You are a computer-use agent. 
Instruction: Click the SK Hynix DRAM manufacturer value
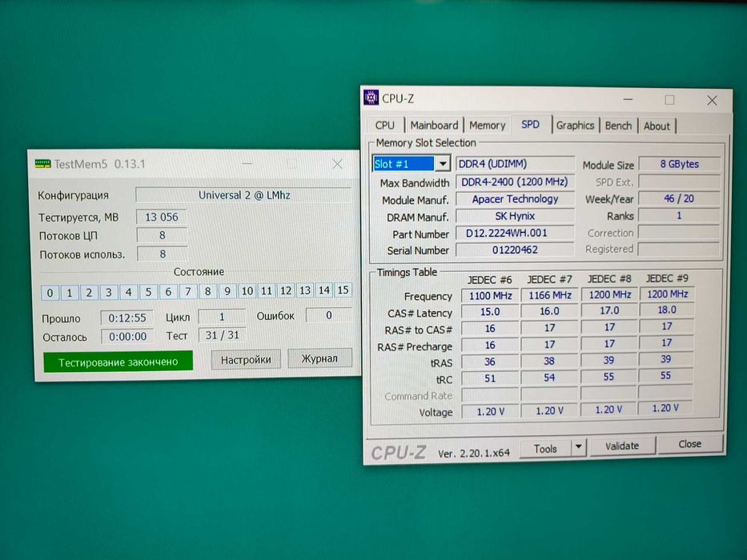515,216
